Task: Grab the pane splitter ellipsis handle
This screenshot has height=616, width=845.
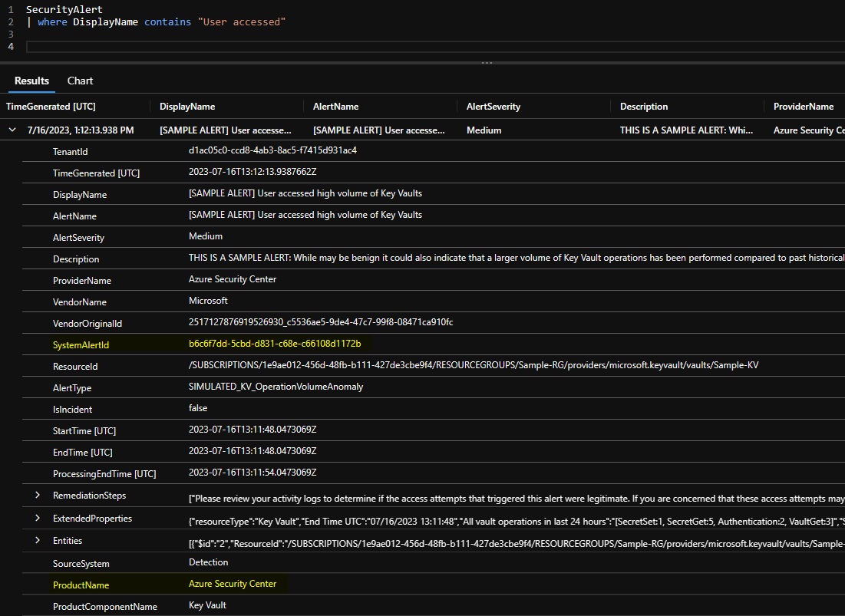Action: 487,63
